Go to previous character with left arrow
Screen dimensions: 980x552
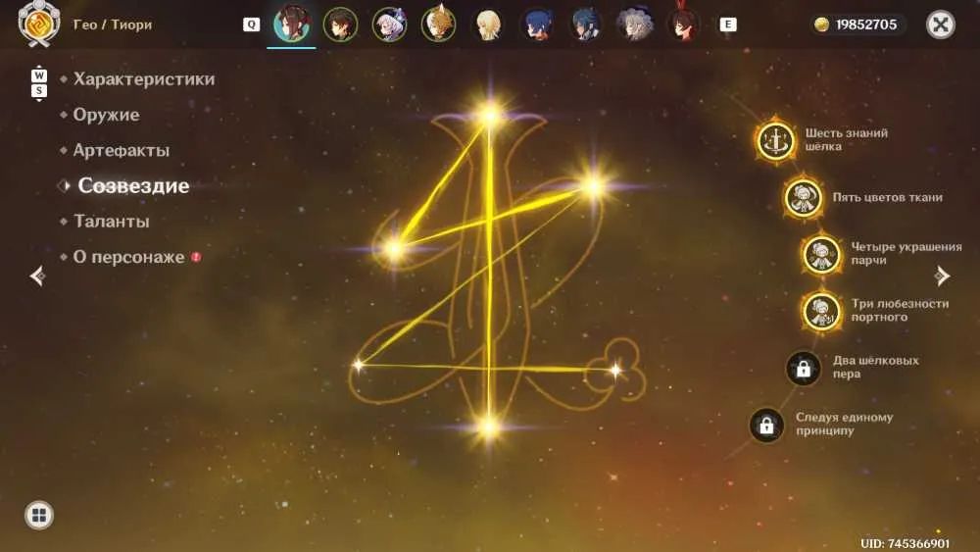(x=37, y=276)
